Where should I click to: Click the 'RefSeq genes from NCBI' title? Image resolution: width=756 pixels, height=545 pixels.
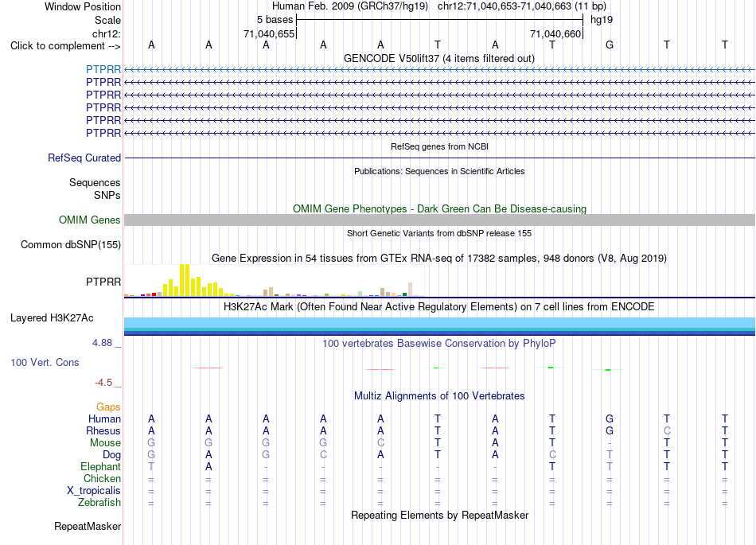439,146
